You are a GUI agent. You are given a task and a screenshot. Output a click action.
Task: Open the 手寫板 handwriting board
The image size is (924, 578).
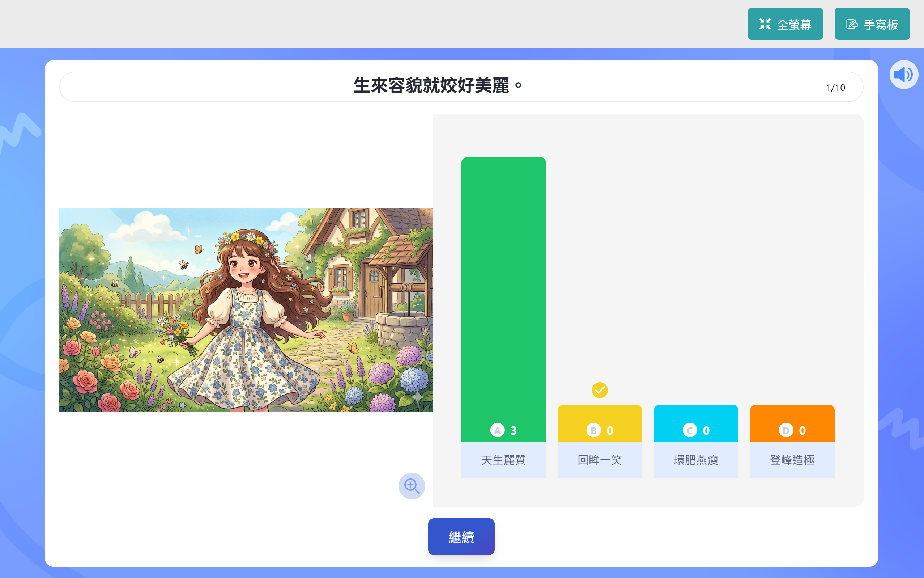(x=872, y=24)
